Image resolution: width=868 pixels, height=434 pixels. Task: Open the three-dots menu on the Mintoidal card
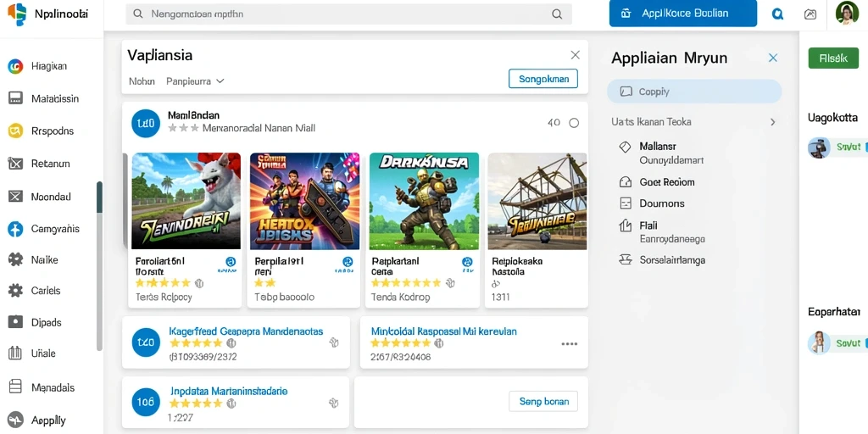click(x=569, y=344)
